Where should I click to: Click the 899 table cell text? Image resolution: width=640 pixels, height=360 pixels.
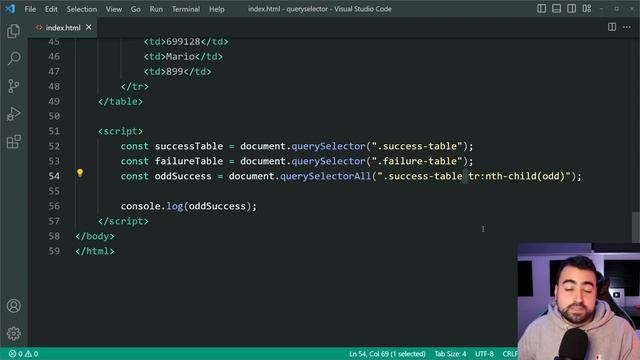pos(175,71)
